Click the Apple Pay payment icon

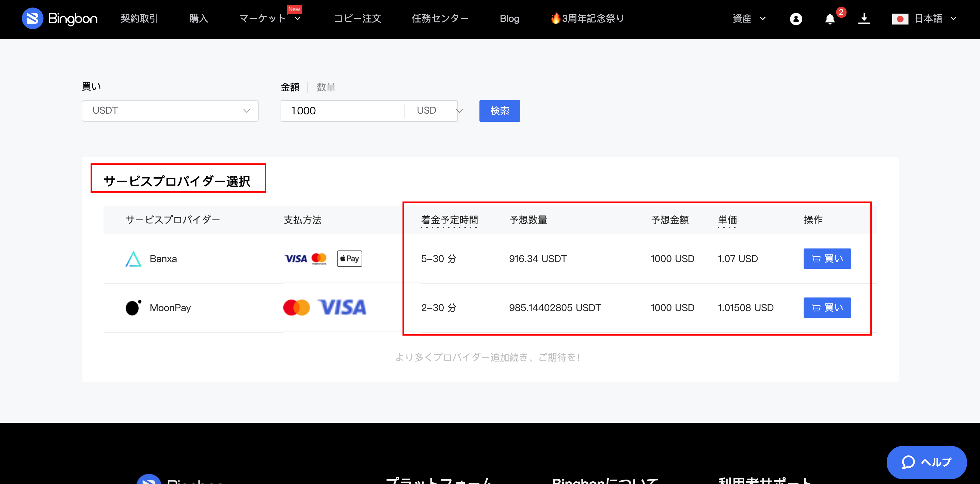tap(349, 259)
